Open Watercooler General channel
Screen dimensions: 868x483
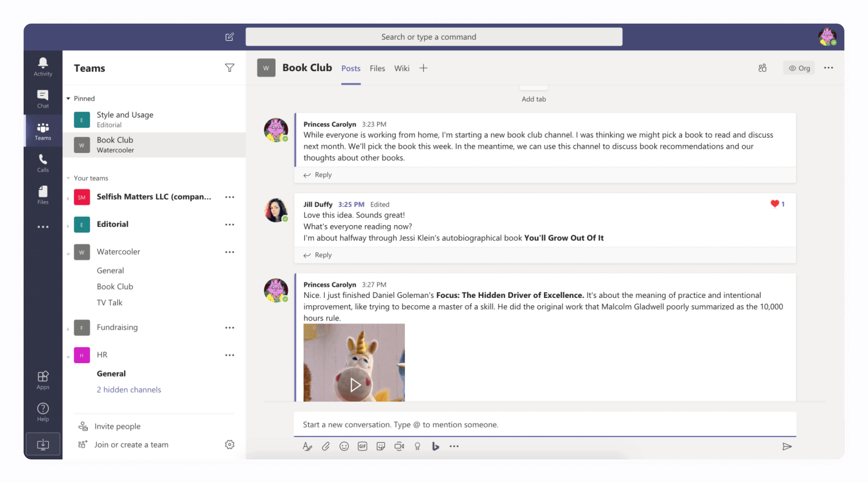click(x=110, y=270)
